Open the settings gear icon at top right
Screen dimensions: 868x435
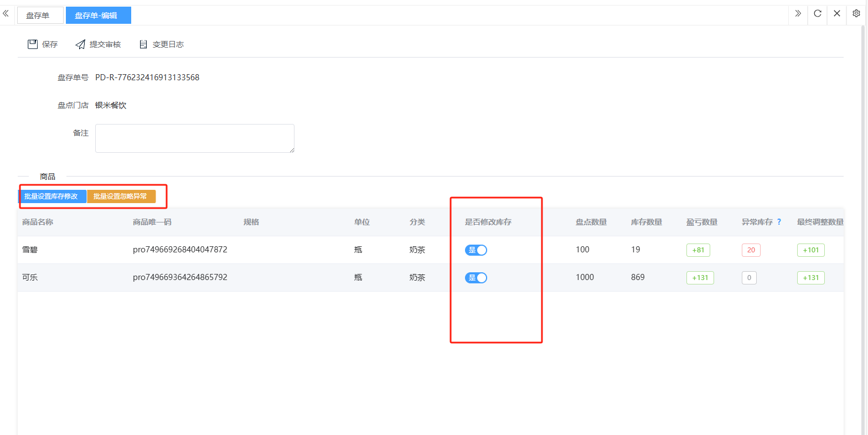pos(856,14)
